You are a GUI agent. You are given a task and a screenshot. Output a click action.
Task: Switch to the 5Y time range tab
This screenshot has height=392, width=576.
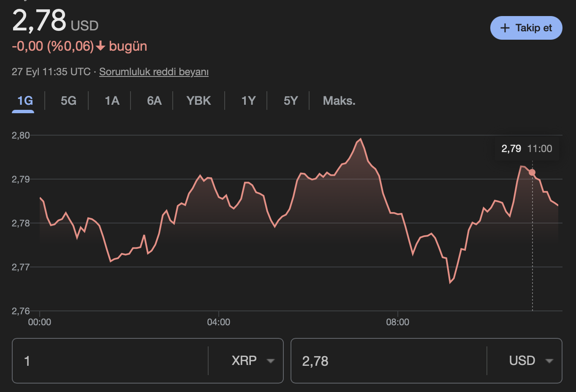pyautogui.click(x=291, y=101)
